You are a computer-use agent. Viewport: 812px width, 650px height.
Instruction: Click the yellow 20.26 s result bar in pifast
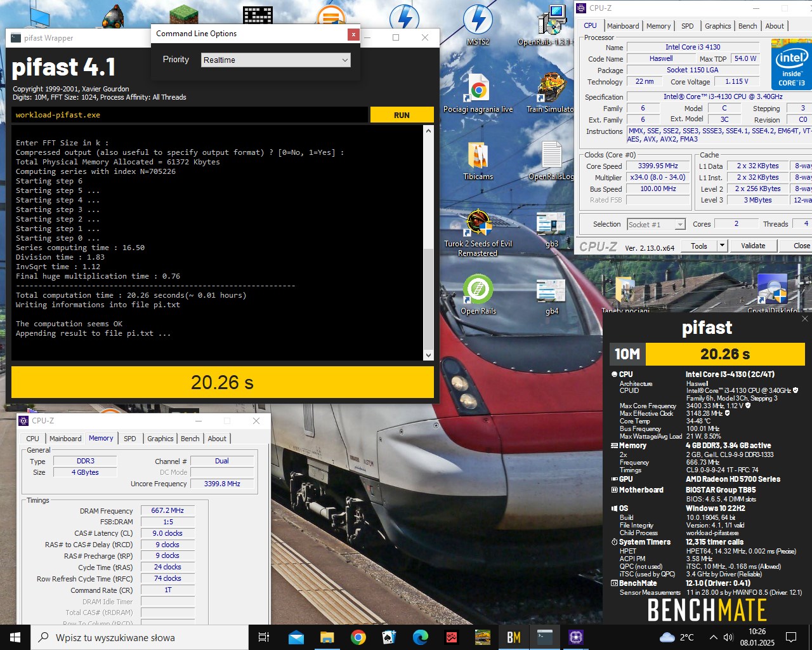coord(223,382)
